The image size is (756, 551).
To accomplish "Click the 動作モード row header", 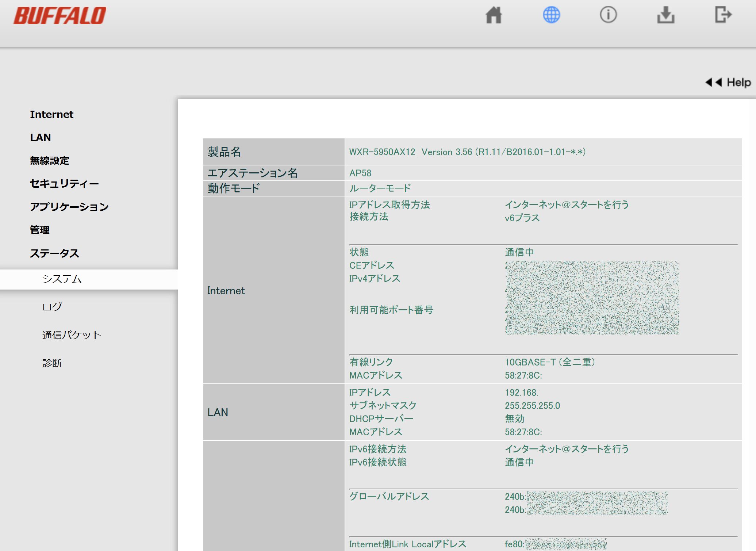I will pyautogui.click(x=274, y=188).
